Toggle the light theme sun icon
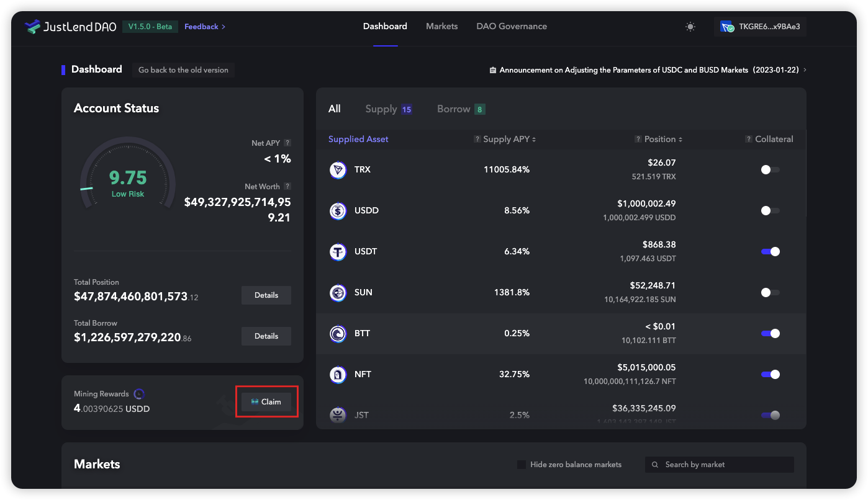 click(x=690, y=27)
